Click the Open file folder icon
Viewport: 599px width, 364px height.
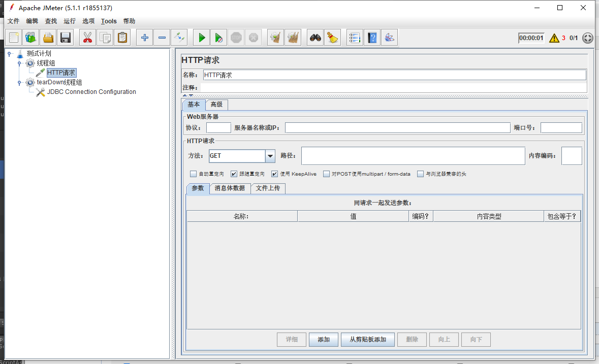pos(48,38)
